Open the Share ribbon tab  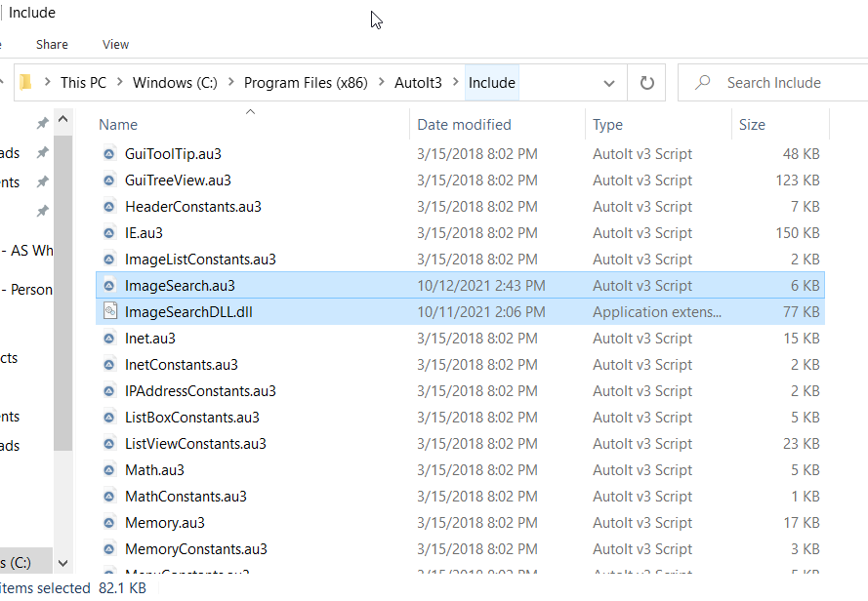pyautogui.click(x=52, y=44)
